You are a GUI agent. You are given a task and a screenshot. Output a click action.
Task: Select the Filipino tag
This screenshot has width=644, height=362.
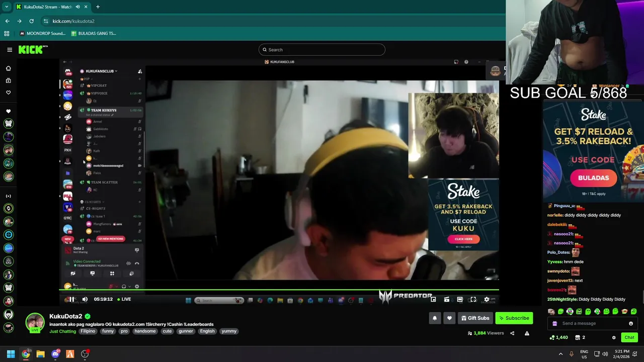click(88, 331)
